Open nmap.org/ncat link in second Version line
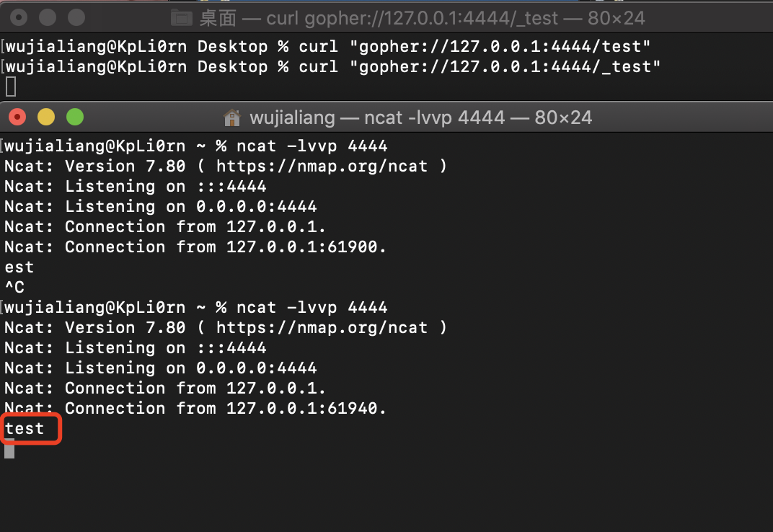This screenshot has width=773, height=532. click(x=331, y=327)
